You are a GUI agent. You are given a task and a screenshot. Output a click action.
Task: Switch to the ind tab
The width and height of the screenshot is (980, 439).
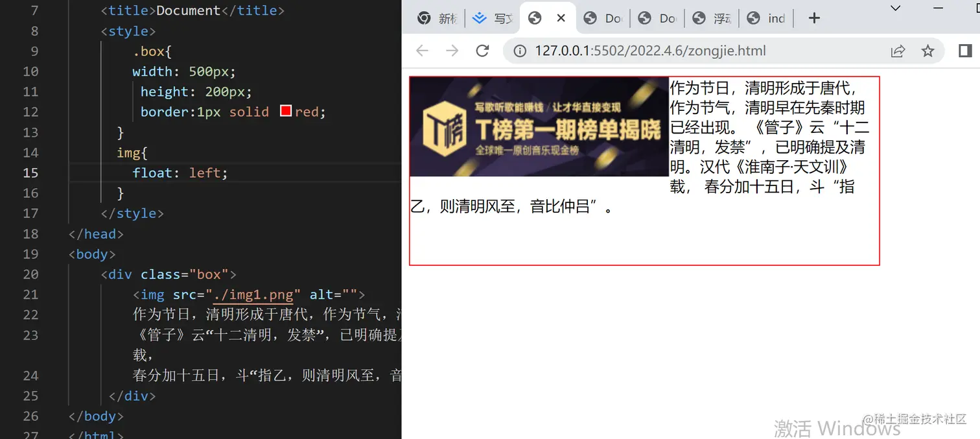click(x=765, y=19)
